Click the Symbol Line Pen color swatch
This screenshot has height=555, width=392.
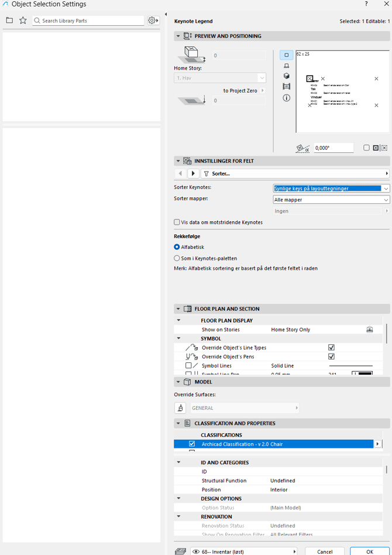362,374
